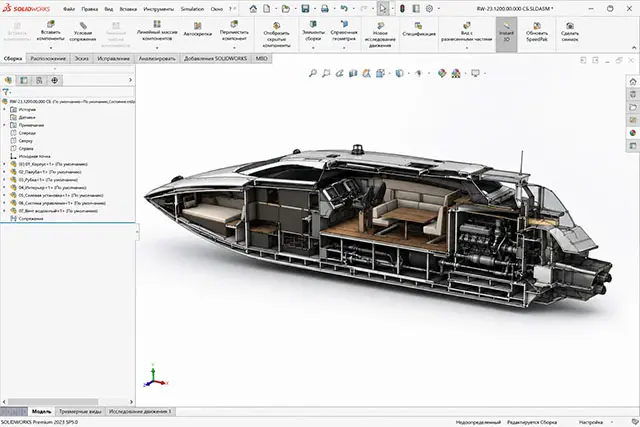Open the View Settings monitor icon
The image size is (640, 427).
click(476, 73)
